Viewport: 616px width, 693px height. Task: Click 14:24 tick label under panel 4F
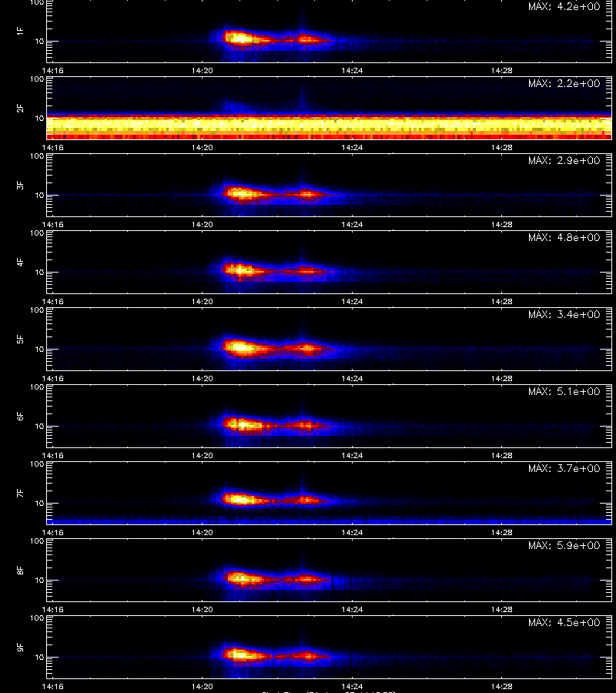352,301
